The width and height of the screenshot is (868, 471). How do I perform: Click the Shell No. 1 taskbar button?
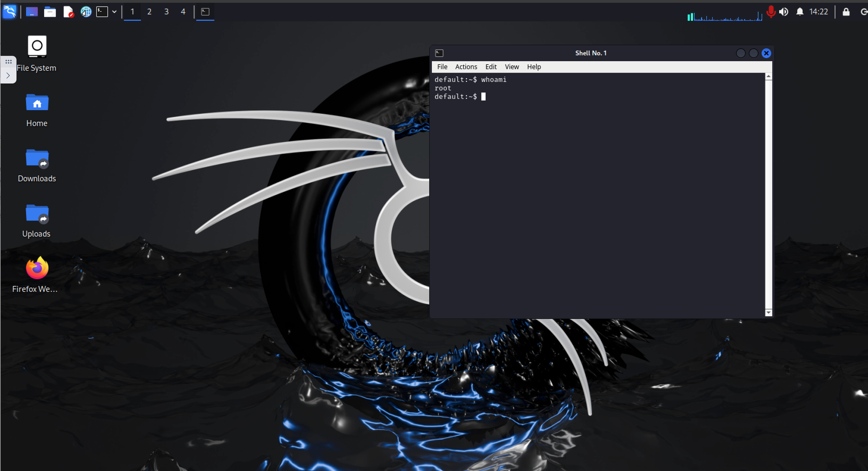205,12
